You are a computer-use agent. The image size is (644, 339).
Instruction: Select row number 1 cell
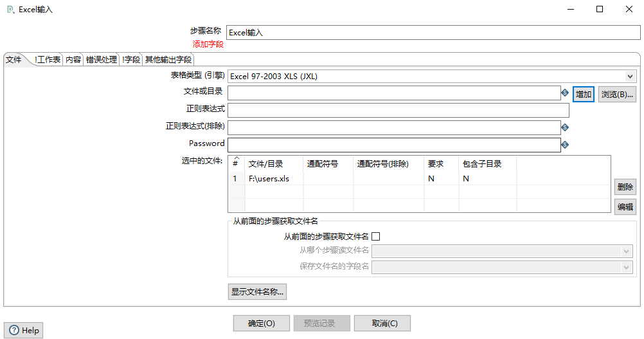click(237, 179)
